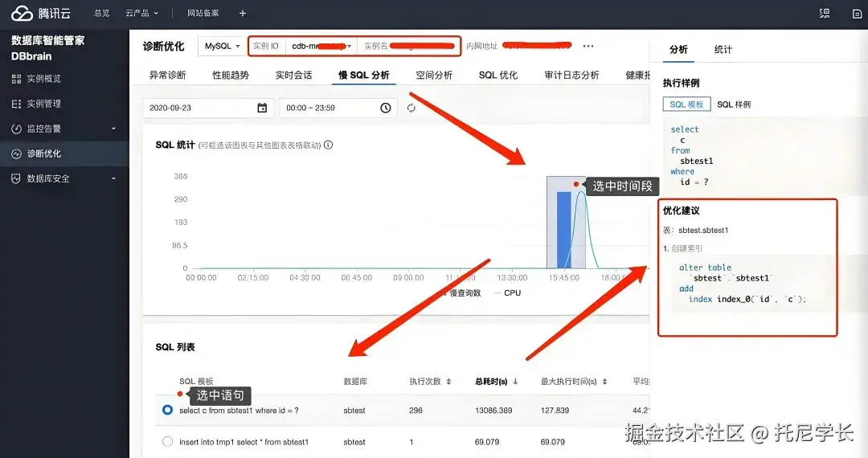Click the 13086.369 total time cell
Image resolution: width=868 pixels, height=458 pixels.
[x=493, y=411]
